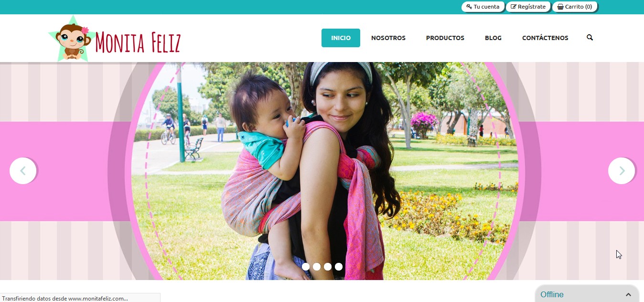Open the CONTÁCTENOS page

click(545, 38)
